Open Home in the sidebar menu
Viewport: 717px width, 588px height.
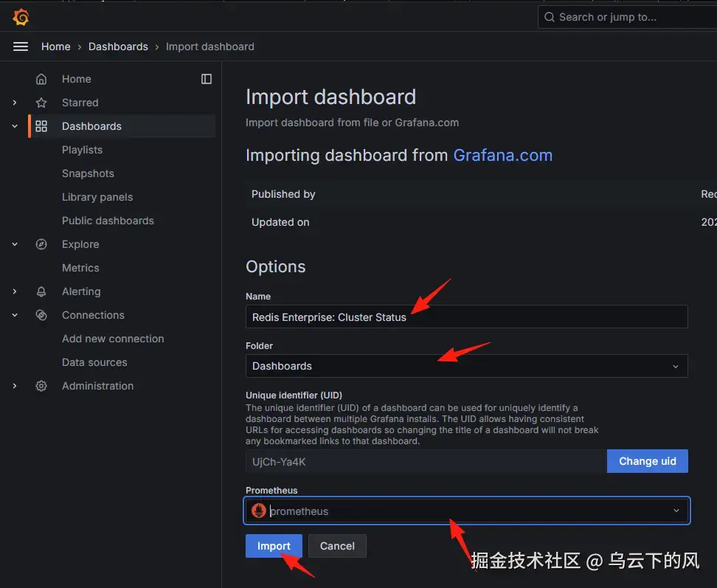77,79
